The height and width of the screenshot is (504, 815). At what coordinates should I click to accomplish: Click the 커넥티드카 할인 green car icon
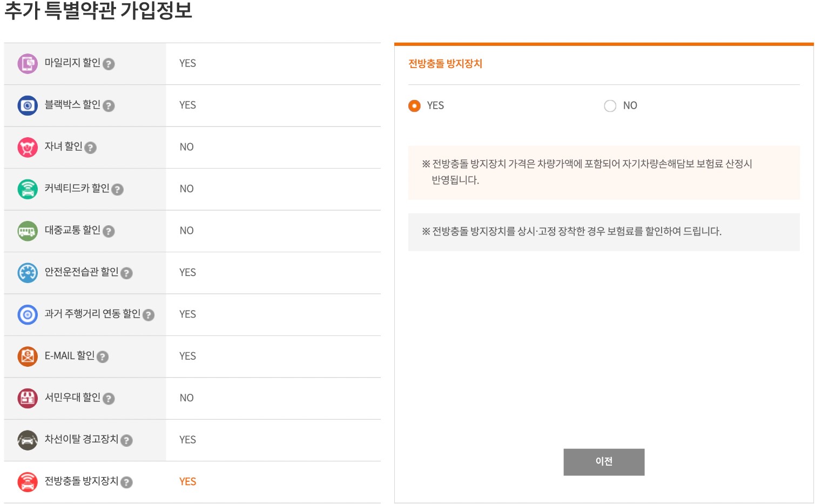click(28, 189)
